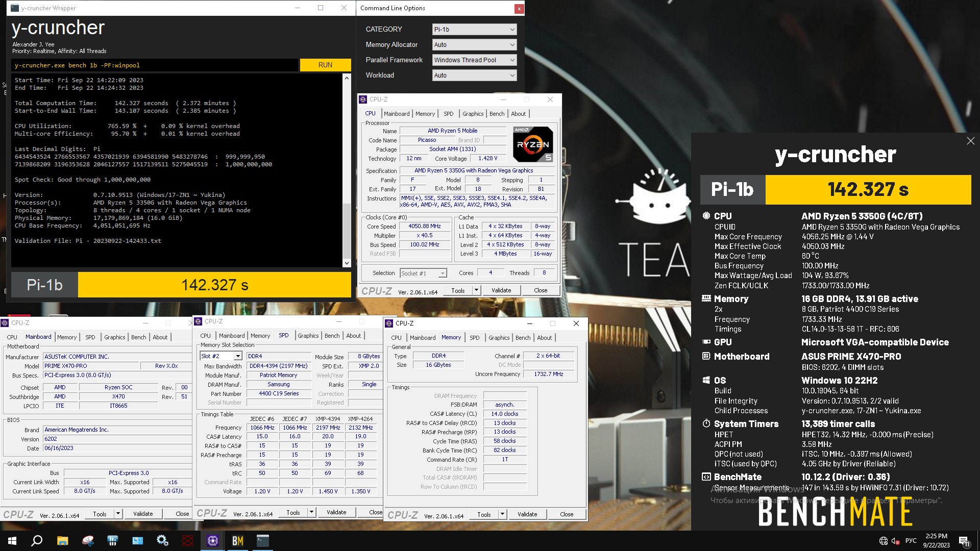Open the Workload dropdown
Screen dimensions: 980x551
pos(474,76)
